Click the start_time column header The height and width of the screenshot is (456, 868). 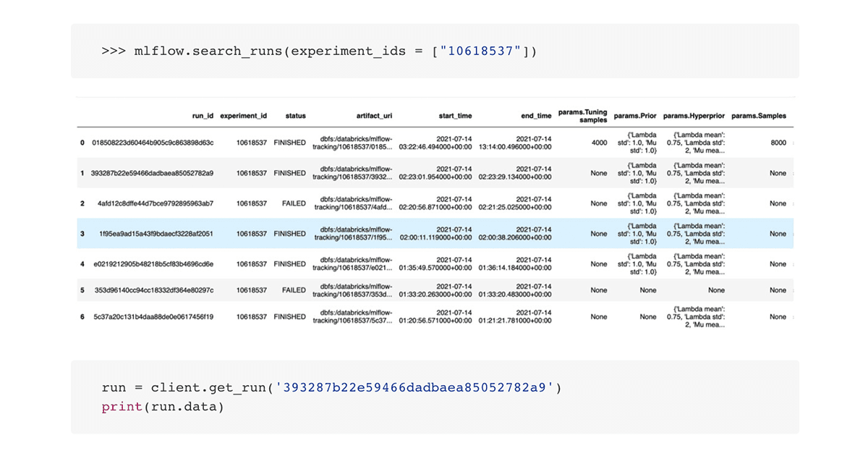click(455, 116)
